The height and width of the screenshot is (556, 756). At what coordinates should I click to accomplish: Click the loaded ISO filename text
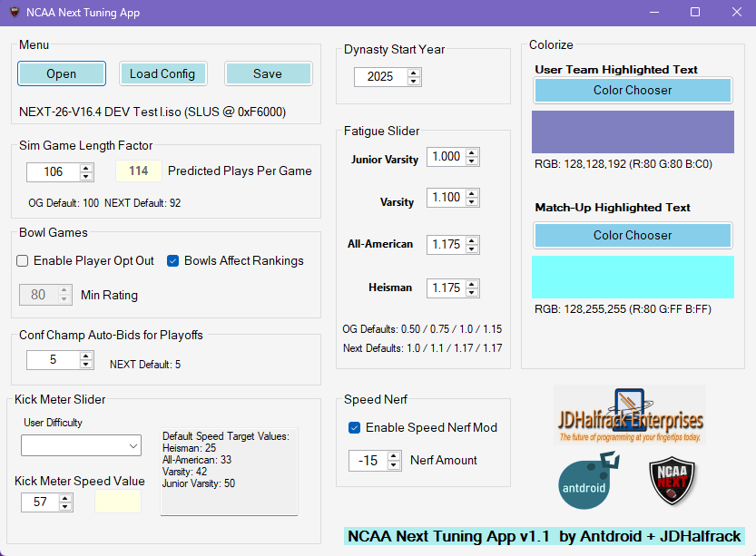152,112
